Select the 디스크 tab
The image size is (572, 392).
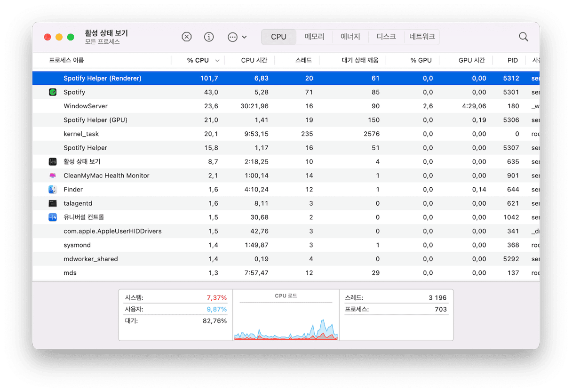(x=386, y=37)
